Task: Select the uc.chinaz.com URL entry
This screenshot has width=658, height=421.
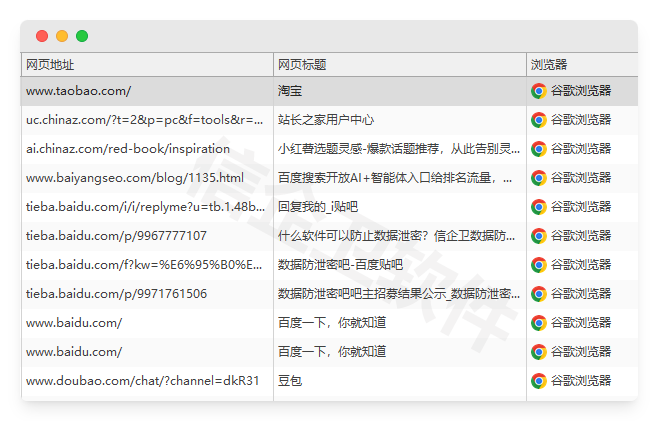Action: [145, 120]
